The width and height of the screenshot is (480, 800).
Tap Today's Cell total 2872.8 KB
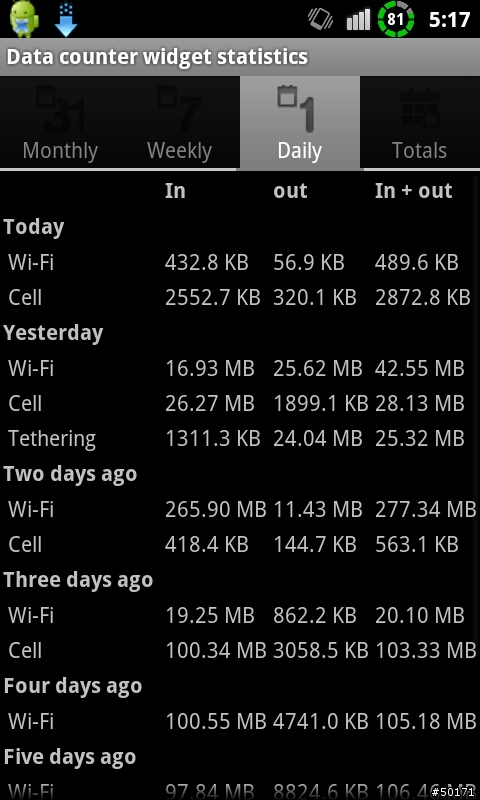(x=422, y=297)
